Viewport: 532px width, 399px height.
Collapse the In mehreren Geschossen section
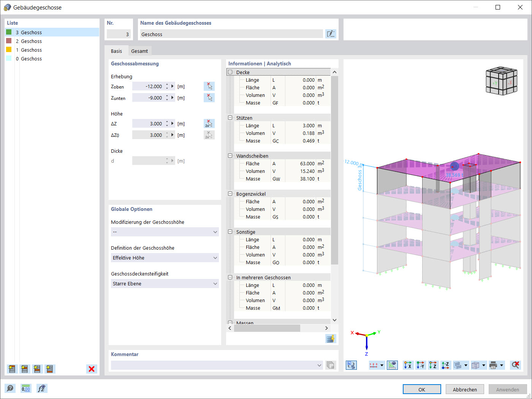point(230,277)
